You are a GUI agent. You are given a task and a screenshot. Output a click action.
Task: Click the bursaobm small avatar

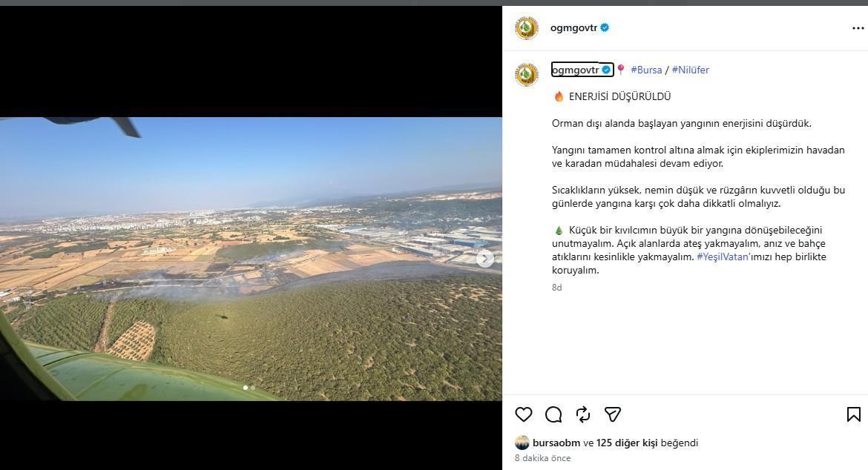pyautogui.click(x=522, y=443)
